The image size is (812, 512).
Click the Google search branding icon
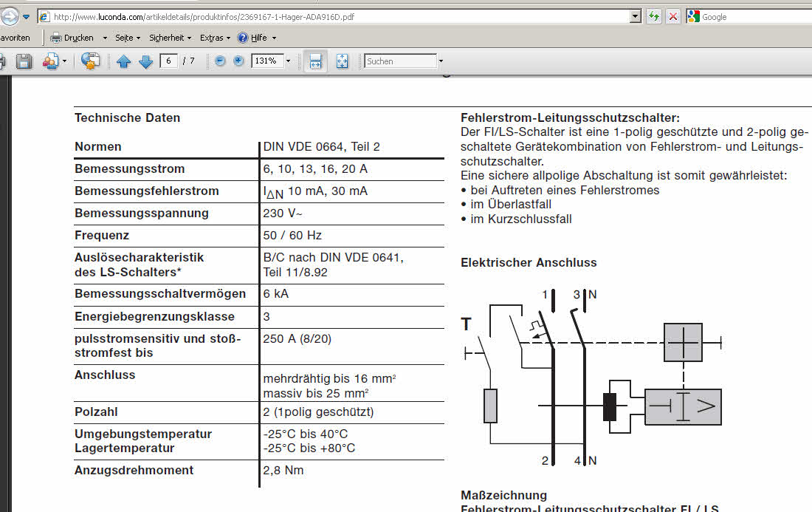pos(692,16)
